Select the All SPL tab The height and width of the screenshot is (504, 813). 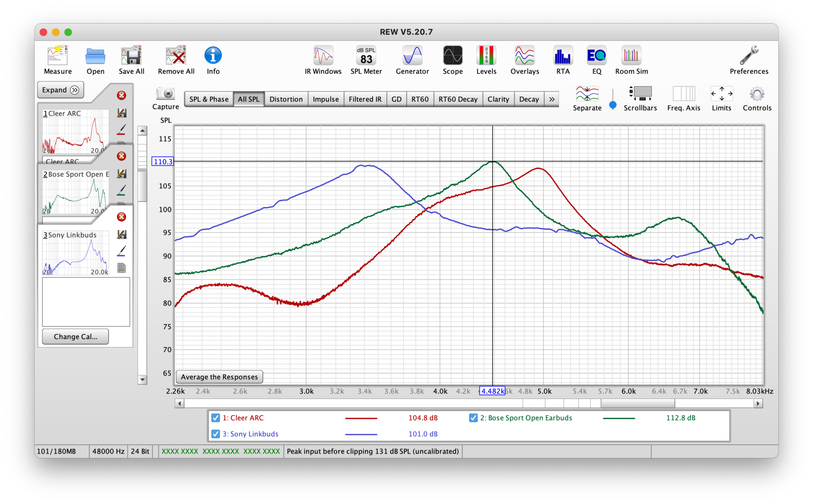tap(249, 99)
